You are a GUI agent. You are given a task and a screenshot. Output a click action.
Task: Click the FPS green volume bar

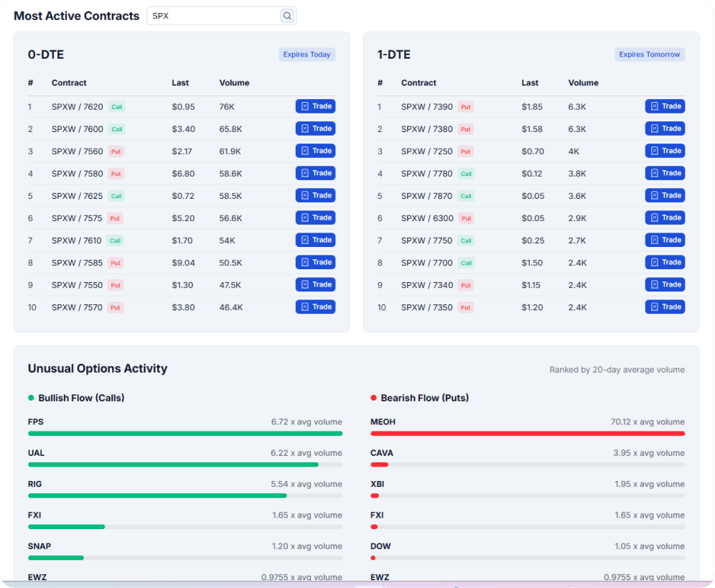coord(185,434)
